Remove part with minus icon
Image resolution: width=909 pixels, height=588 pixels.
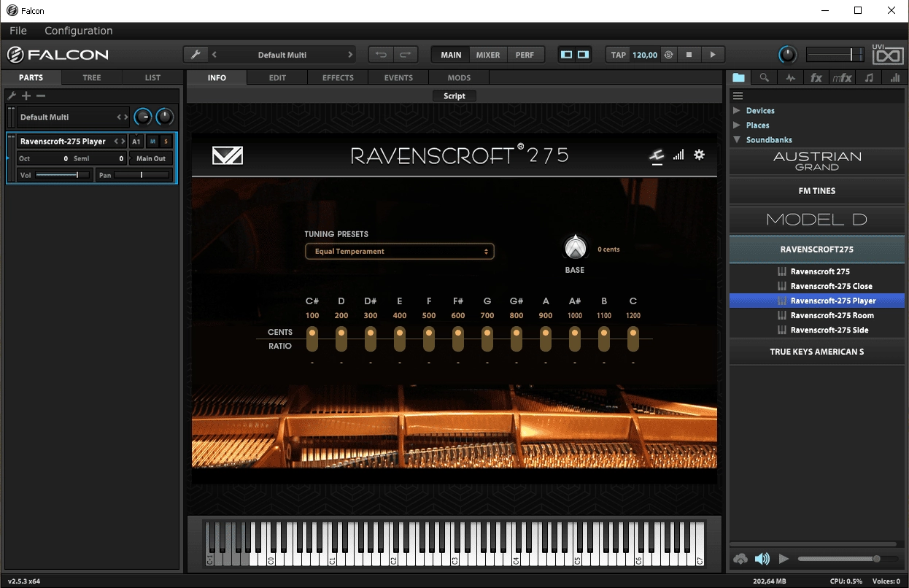point(41,96)
